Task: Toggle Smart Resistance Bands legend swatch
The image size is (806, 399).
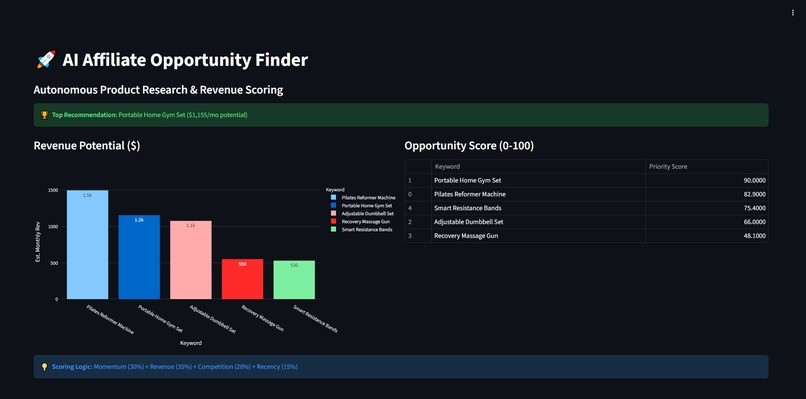Action: (x=334, y=230)
